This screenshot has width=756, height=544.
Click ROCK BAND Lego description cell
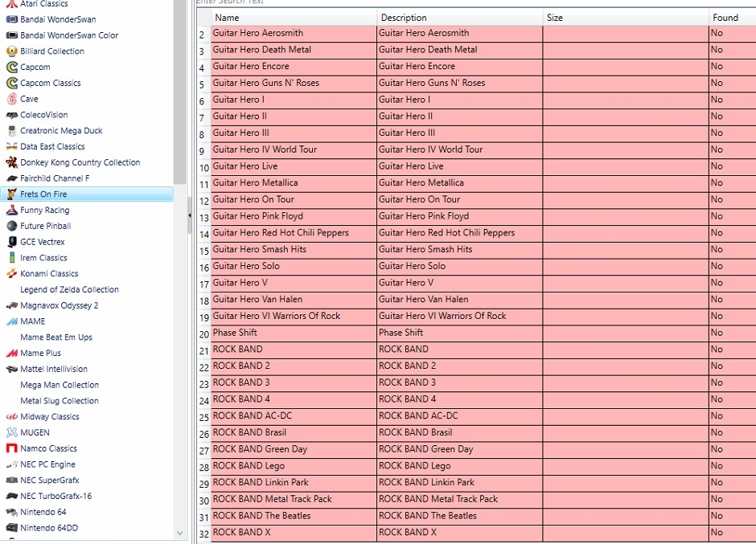click(459, 466)
